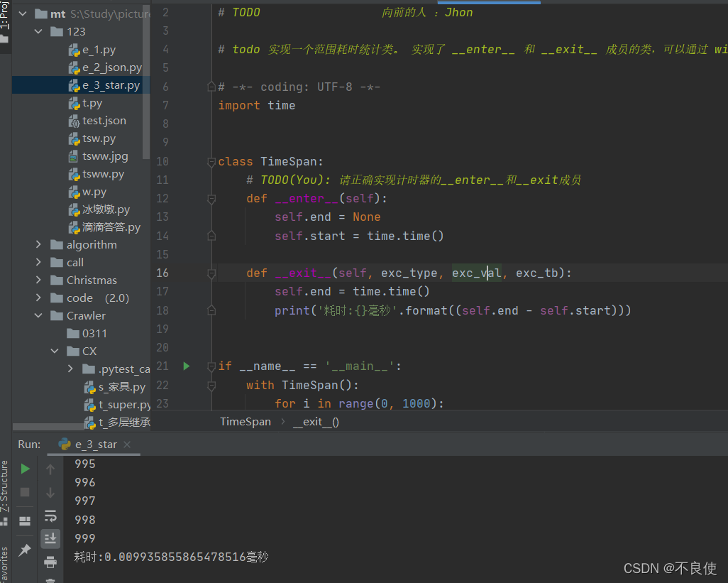
Task: Open the Project tool window tab
Action: pos(4,21)
